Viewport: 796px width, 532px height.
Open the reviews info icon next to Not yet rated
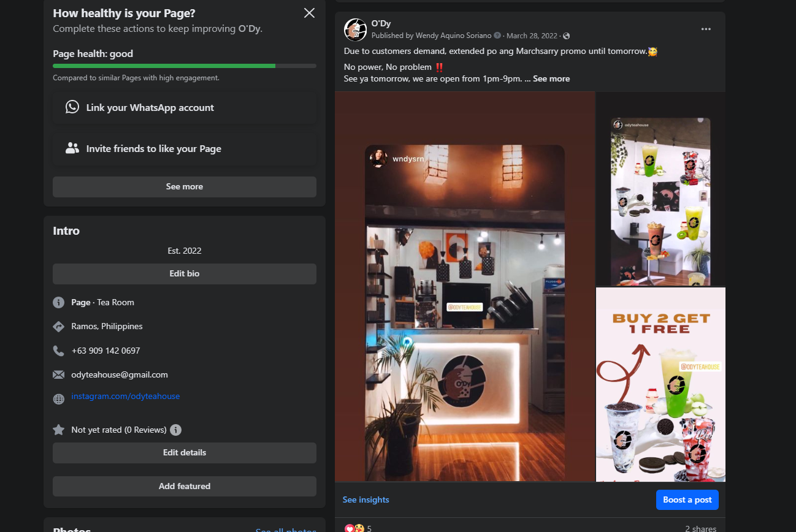click(x=175, y=430)
